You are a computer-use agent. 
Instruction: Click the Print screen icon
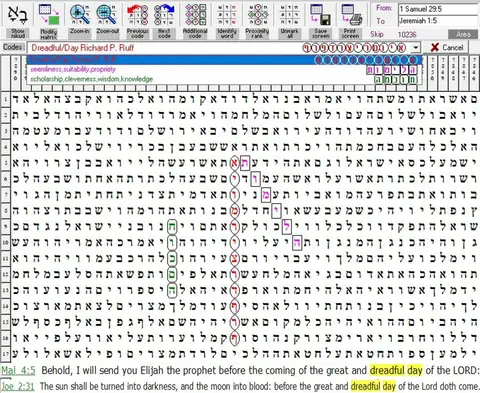(351, 14)
